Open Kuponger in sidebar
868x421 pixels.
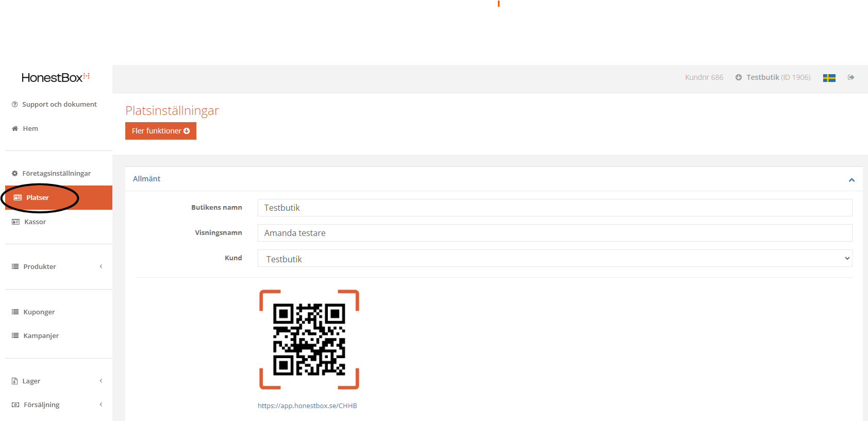tap(39, 312)
